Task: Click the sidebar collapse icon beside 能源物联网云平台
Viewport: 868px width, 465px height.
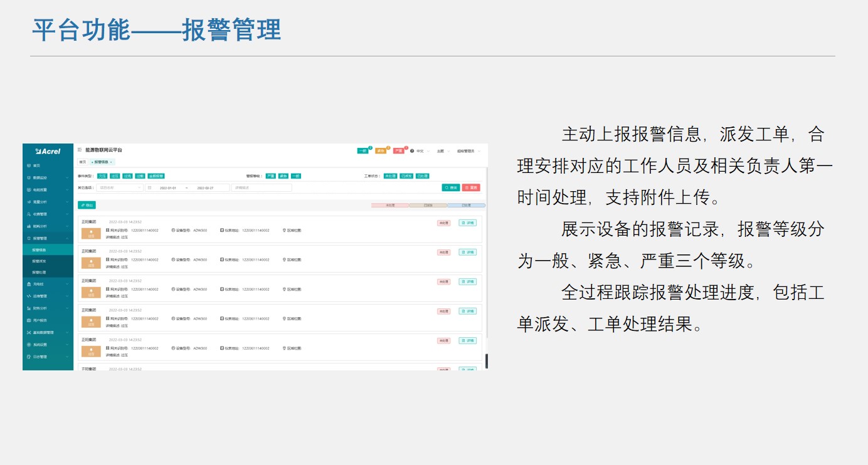Action: pyautogui.click(x=80, y=150)
